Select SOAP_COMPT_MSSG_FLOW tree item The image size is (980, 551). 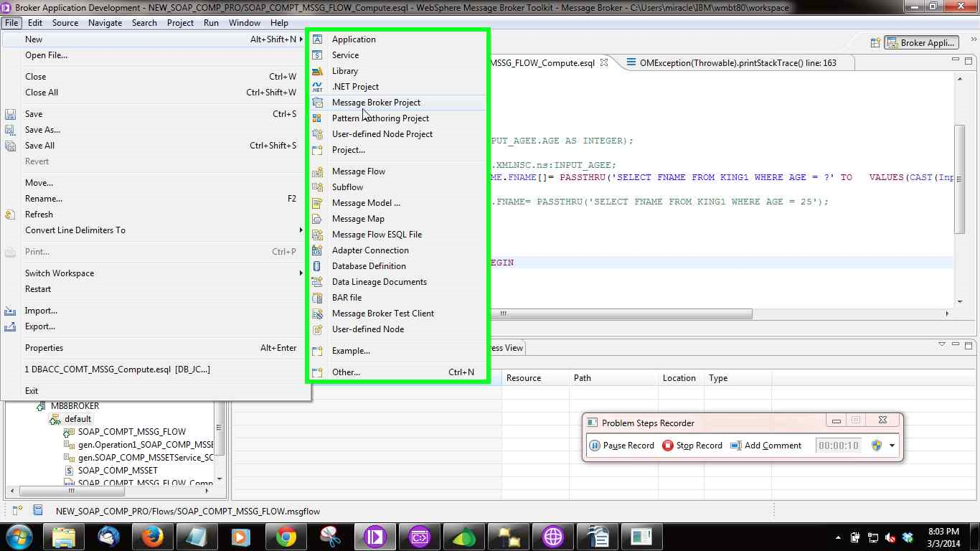132,432
